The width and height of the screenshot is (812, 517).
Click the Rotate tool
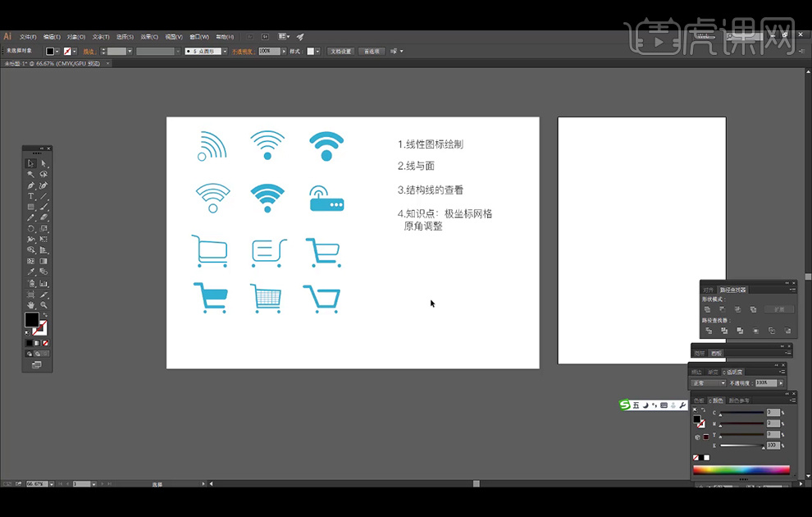click(x=31, y=228)
